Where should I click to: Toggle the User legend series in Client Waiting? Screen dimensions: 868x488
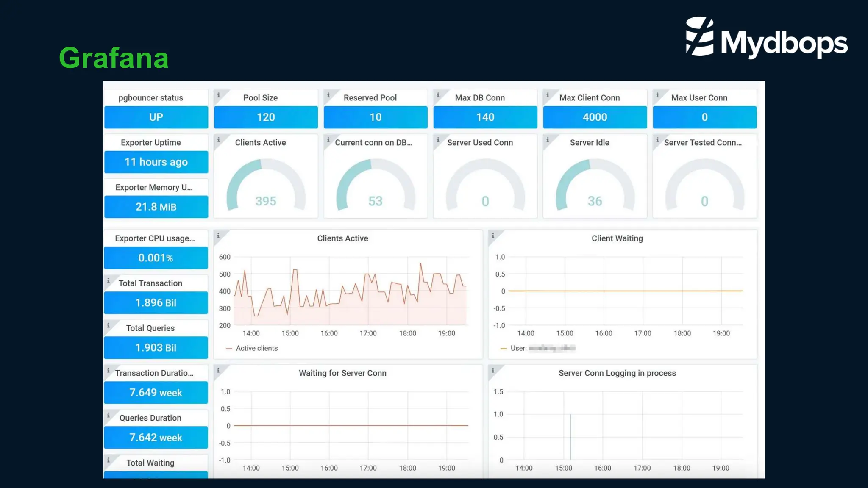point(543,348)
